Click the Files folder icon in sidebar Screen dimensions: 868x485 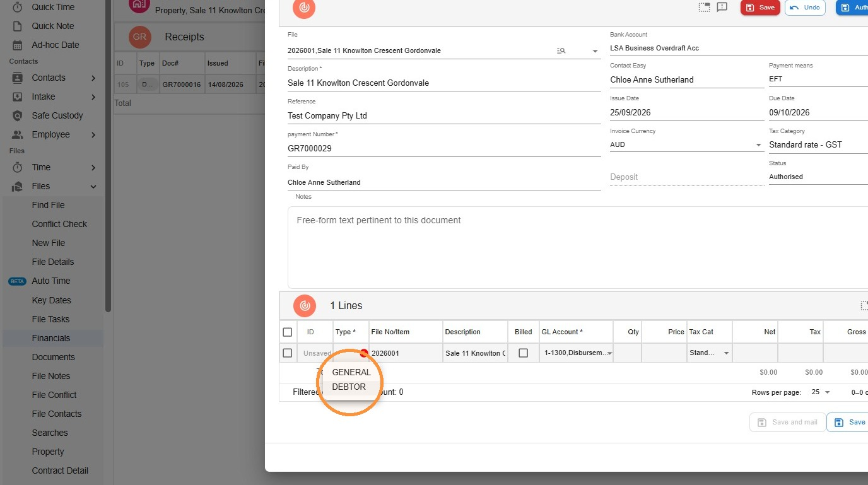coord(18,186)
